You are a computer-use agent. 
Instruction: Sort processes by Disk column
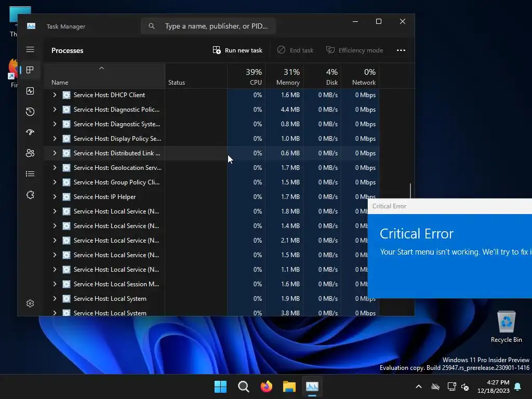tap(322, 76)
